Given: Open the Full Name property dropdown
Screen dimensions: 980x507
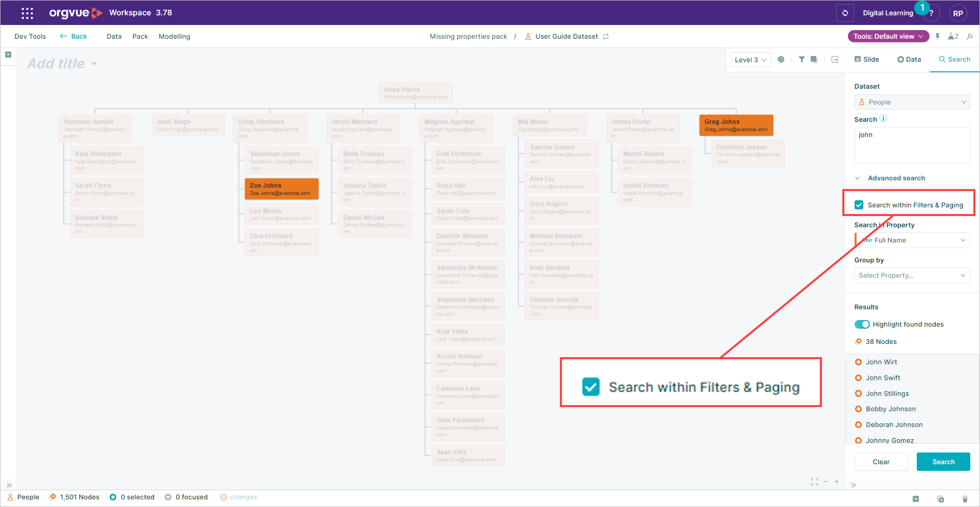Looking at the screenshot, I should (x=912, y=240).
